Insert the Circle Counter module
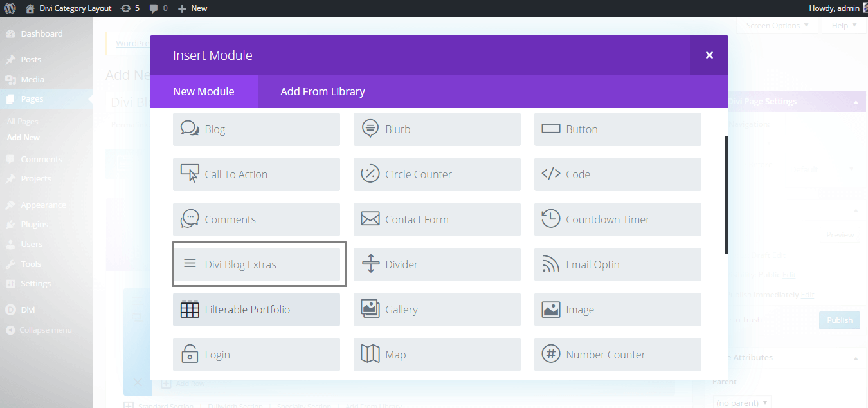This screenshot has height=408, width=868. coord(437,174)
